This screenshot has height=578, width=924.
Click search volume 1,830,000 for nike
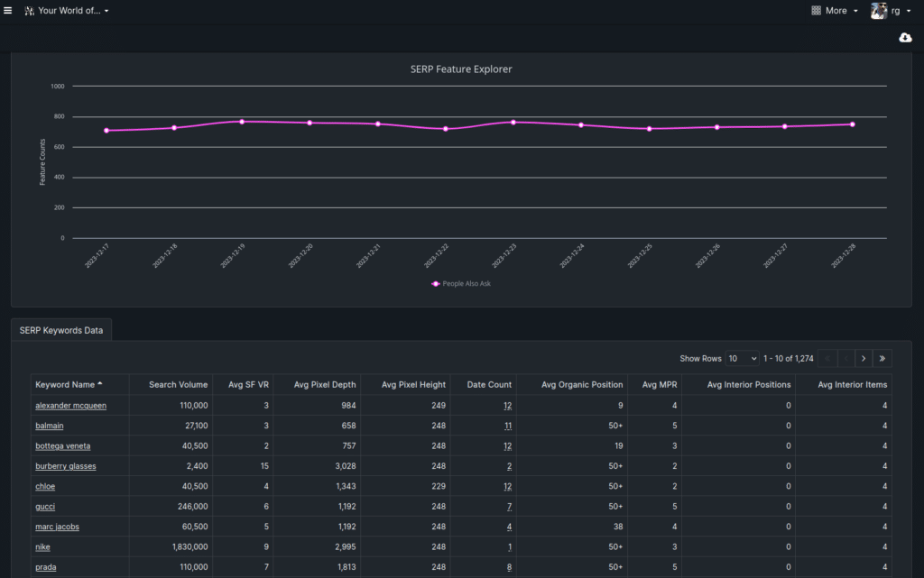click(x=189, y=546)
